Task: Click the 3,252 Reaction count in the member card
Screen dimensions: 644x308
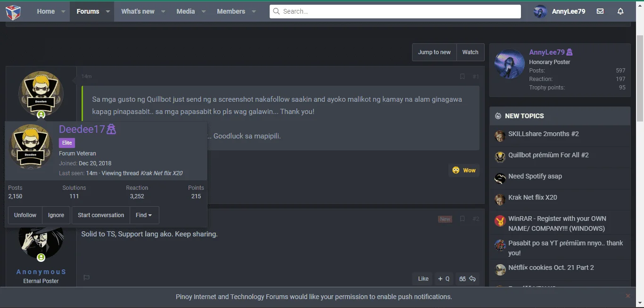Action: 137,196
